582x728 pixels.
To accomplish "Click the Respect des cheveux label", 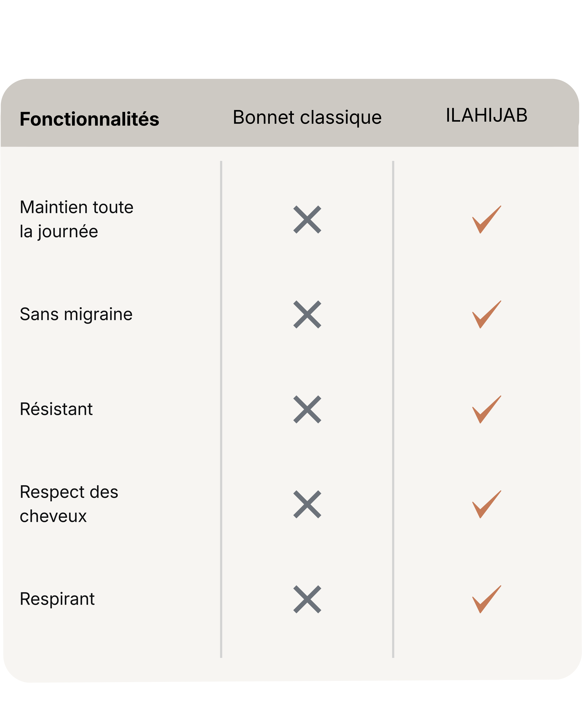I will pyautogui.click(x=69, y=504).
